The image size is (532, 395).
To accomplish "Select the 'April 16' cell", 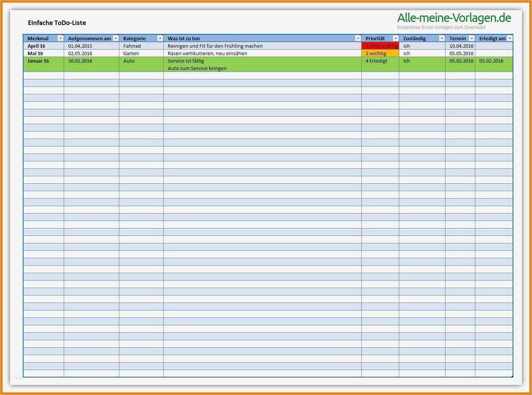I will coord(44,46).
